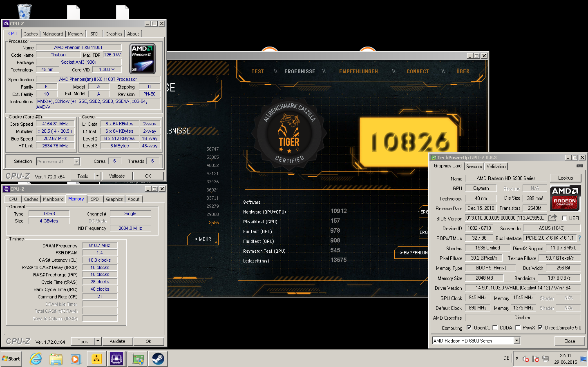Open Steam from the taskbar
The height and width of the screenshot is (367, 588).
158,359
